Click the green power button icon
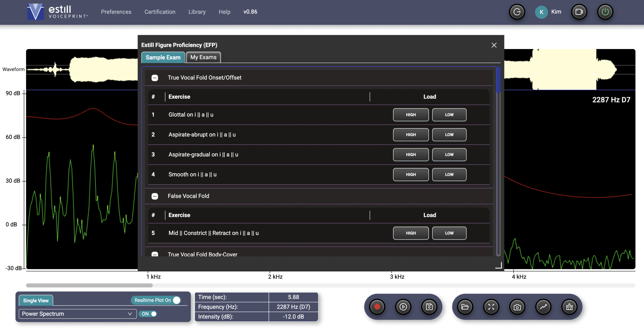This screenshot has height=332, width=644. click(605, 12)
